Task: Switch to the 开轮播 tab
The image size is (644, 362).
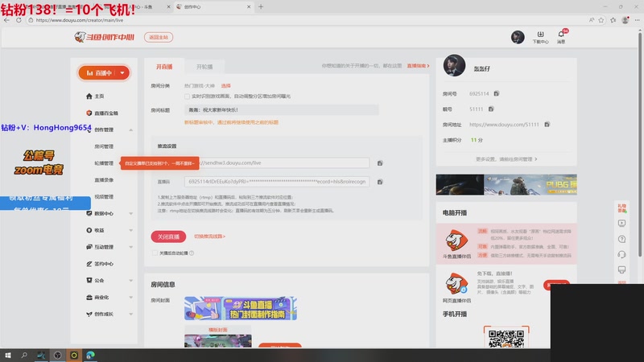Action: [x=204, y=67]
